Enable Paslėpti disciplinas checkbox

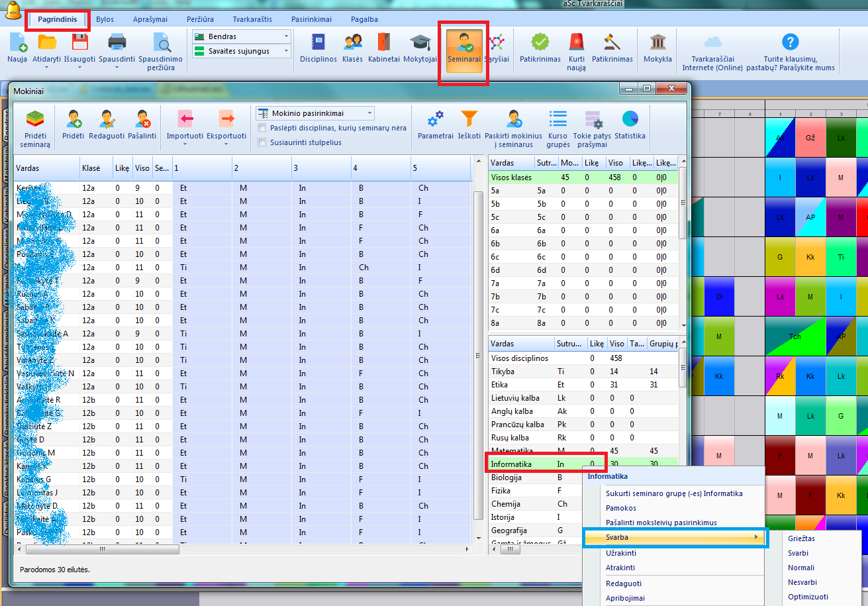click(x=263, y=128)
